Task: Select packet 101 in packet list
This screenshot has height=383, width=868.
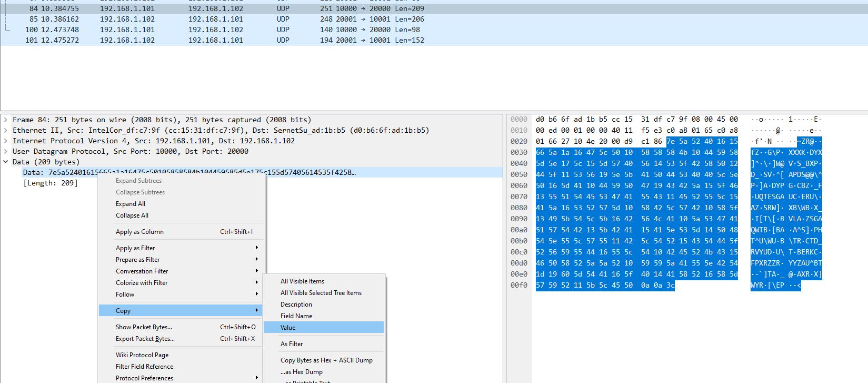Action: 434,40
